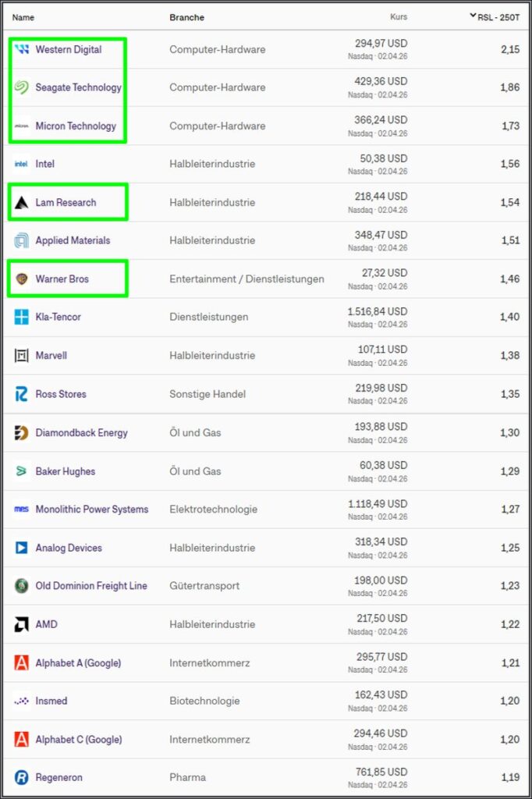
Task: Click the Diamondback Energy logo icon
Action: (x=22, y=432)
